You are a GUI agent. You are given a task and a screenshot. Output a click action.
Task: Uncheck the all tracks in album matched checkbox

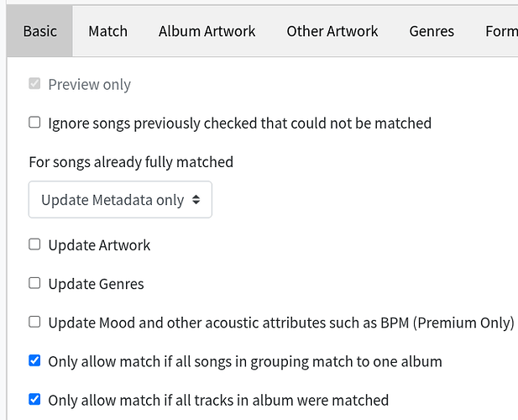(34, 399)
